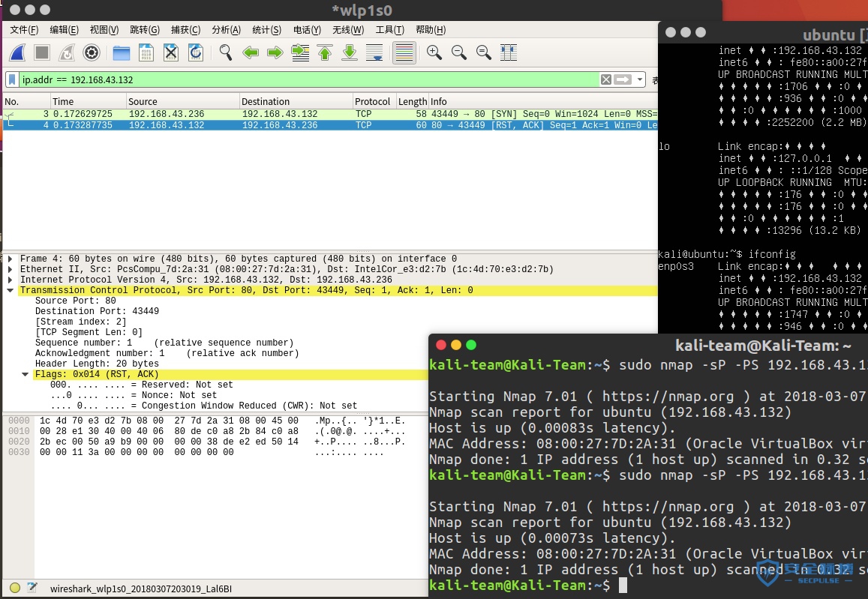Sort packets by Destination column header
868x599 pixels.
click(296, 101)
